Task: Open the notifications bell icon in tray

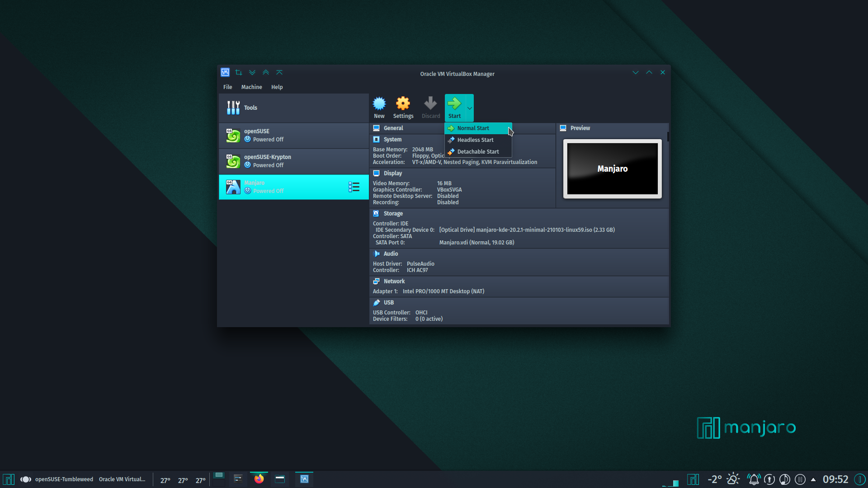Action: tap(754, 479)
